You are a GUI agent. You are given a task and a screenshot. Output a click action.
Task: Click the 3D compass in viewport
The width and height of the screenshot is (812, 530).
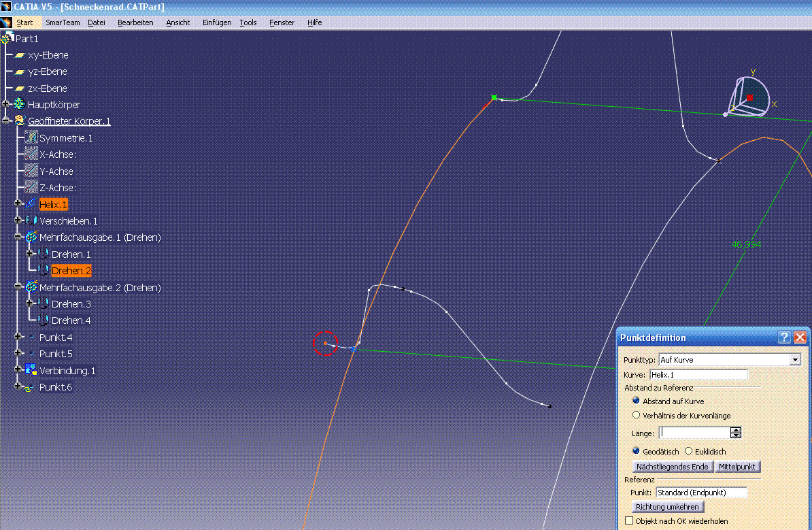(749, 97)
